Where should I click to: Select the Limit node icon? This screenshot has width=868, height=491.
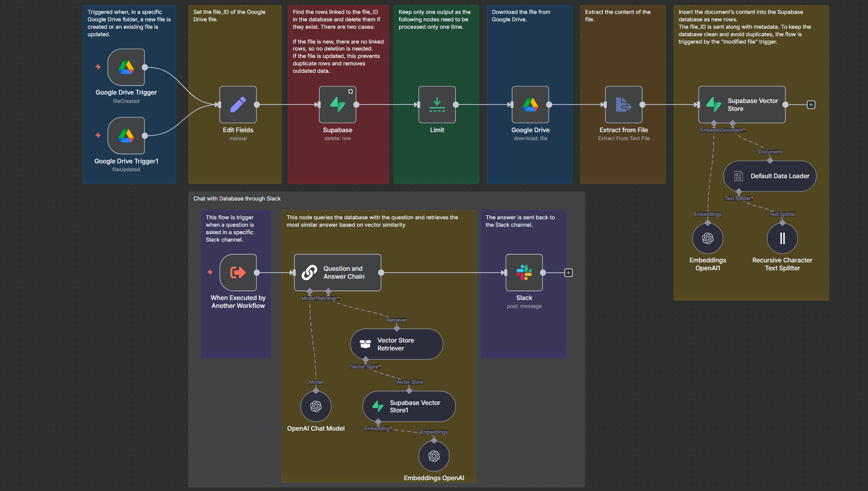tap(437, 105)
